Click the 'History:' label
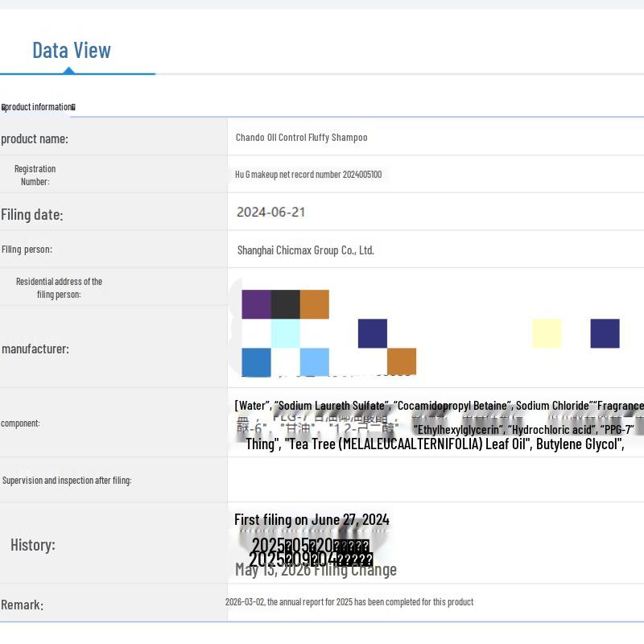 (33, 546)
